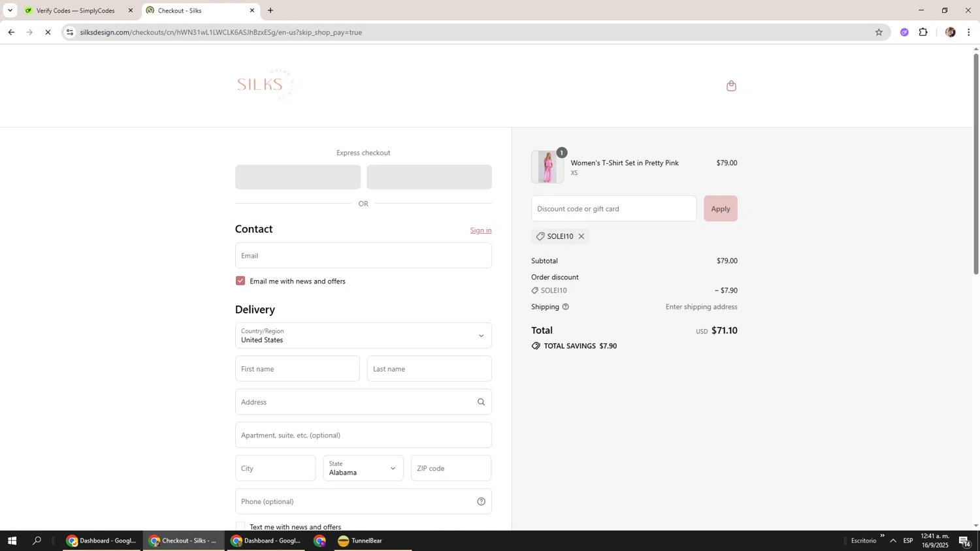This screenshot has width=980, height=551.
Task: Open the notifications center icon
Action: (965, 541)
